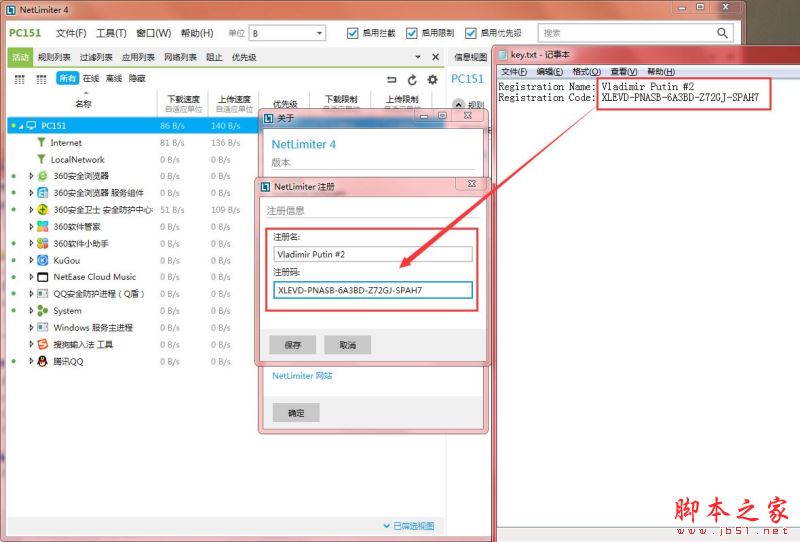The image size is (800, 542).
Task: Open the 单位 unit dropdown
Action: (287, 33)
